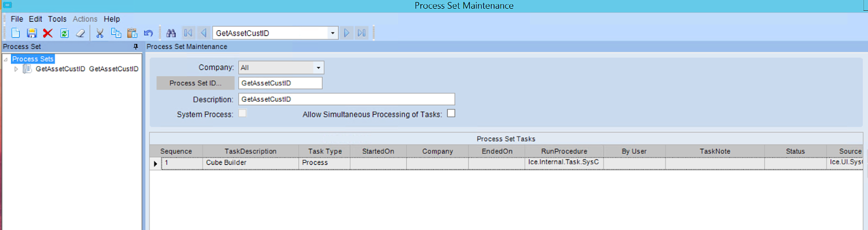Open the File menu

[17, 19]
